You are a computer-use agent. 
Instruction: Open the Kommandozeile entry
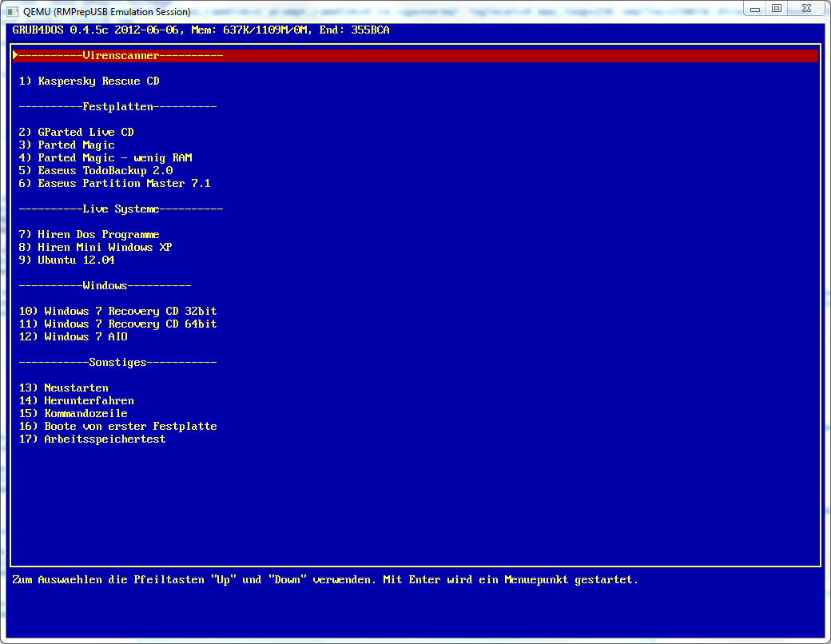coord(74,413)
